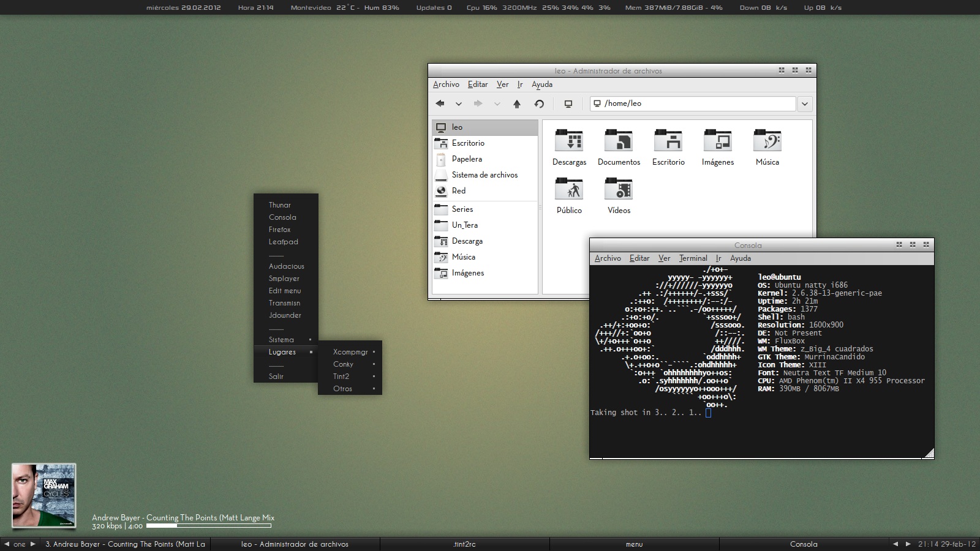Launch Thunar from the desktop menu

pyautogui.click(x=286, y=205)
